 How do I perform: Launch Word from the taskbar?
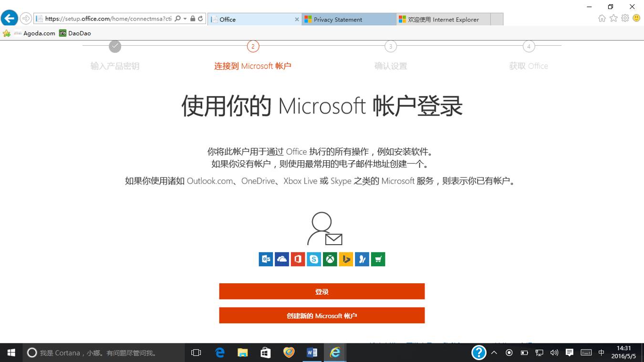coord(312,352)
